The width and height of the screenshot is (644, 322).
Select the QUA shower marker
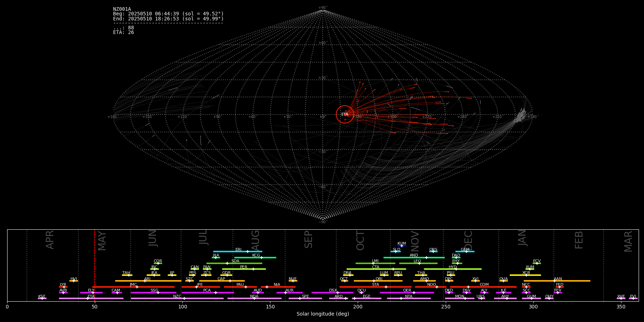pyautogui.click(x=503, y=281)
